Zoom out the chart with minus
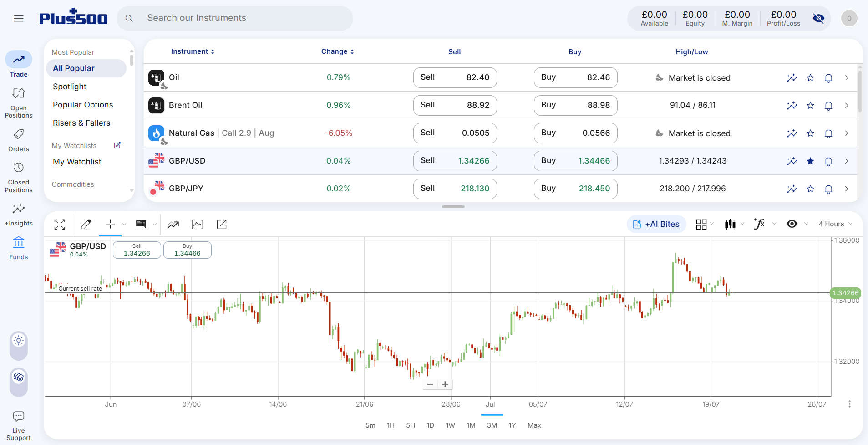The width and height of the screenshot is (868, 445). tap(430, 384)
